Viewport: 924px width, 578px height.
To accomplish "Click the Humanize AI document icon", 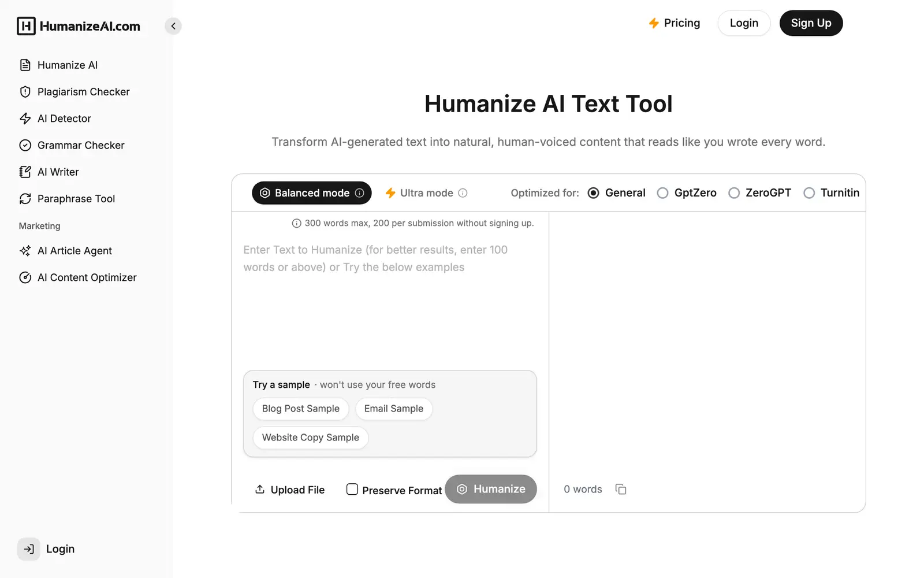I will pyautogui.click(x=25, y=65).
